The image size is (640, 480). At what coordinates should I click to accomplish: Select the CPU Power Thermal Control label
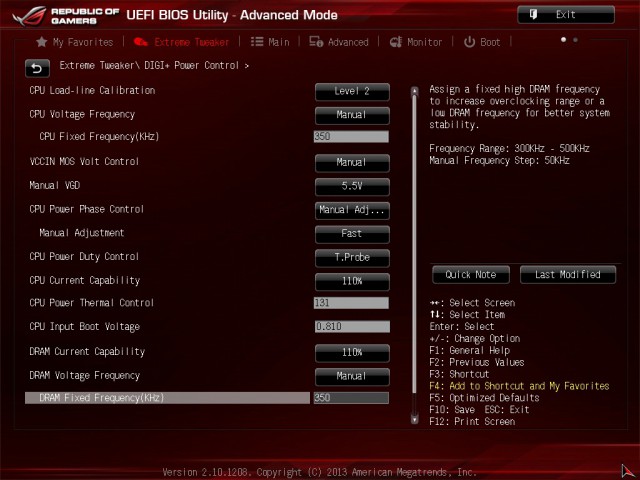pyautogui.click(x=91, y=303)
